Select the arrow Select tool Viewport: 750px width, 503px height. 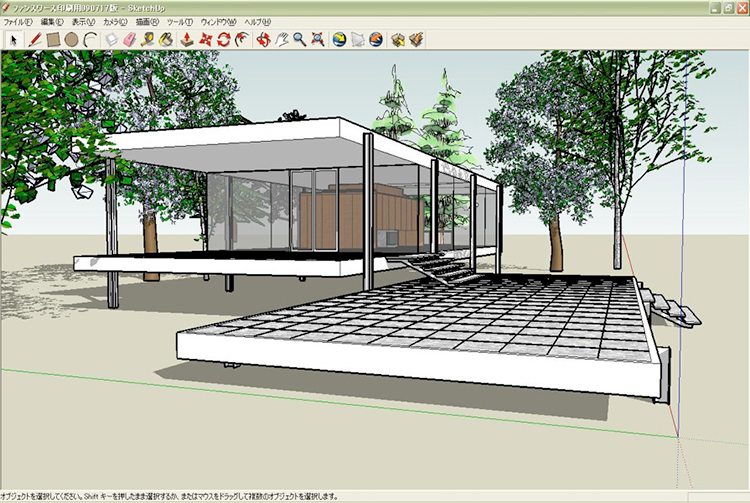(13, 40)
